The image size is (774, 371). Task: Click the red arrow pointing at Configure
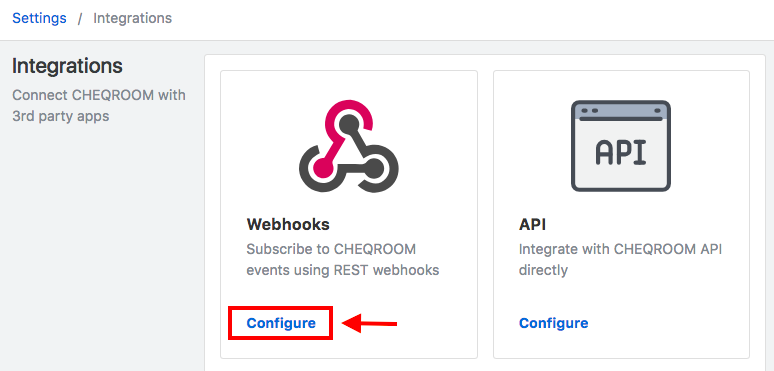tap(370, 324)
